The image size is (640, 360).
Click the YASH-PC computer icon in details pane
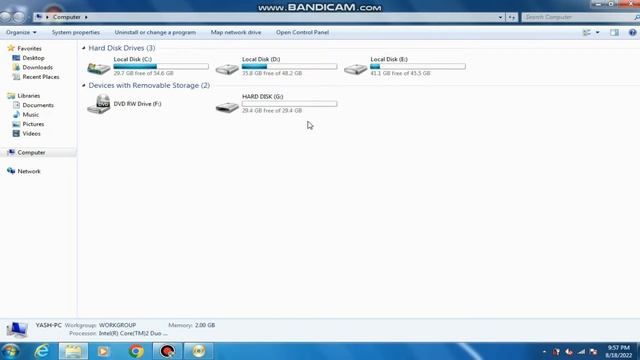coord(17,330)
